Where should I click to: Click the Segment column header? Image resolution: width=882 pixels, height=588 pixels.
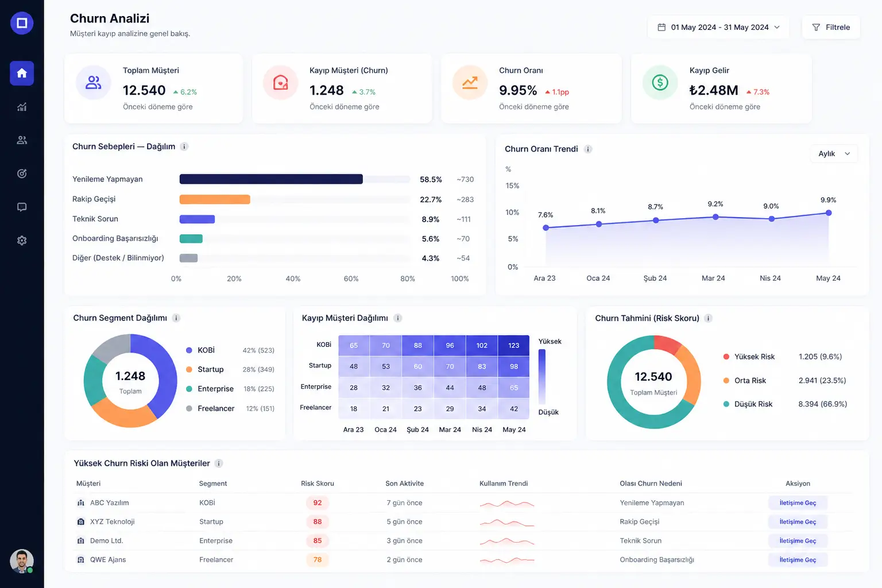(213, 483)
